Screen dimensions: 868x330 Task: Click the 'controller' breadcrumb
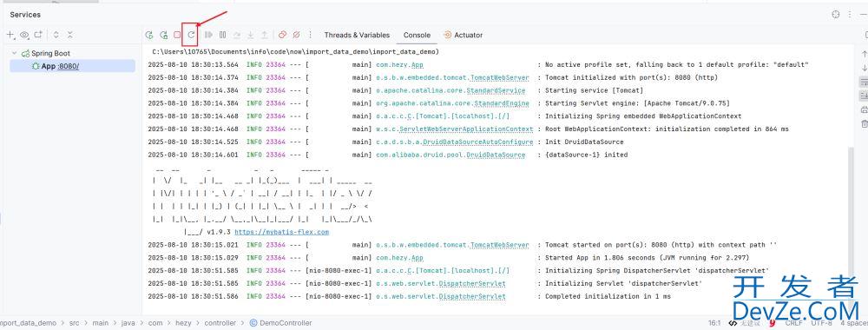pyautogui.click(x=220, y=323)
